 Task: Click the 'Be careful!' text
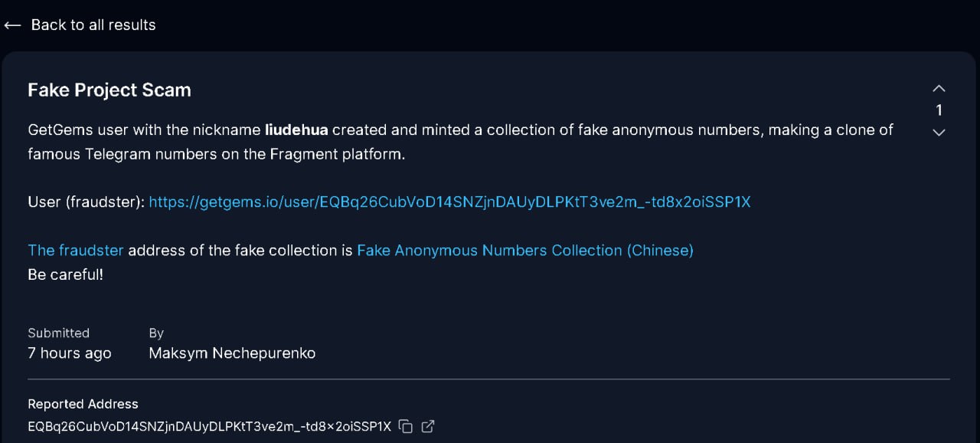[65, 274]
